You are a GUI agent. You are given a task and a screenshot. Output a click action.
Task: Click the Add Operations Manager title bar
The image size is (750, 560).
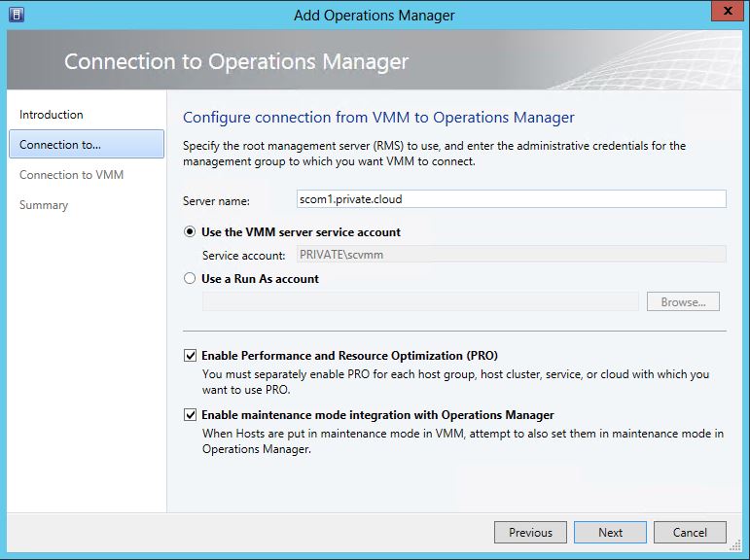click(375, 15)
